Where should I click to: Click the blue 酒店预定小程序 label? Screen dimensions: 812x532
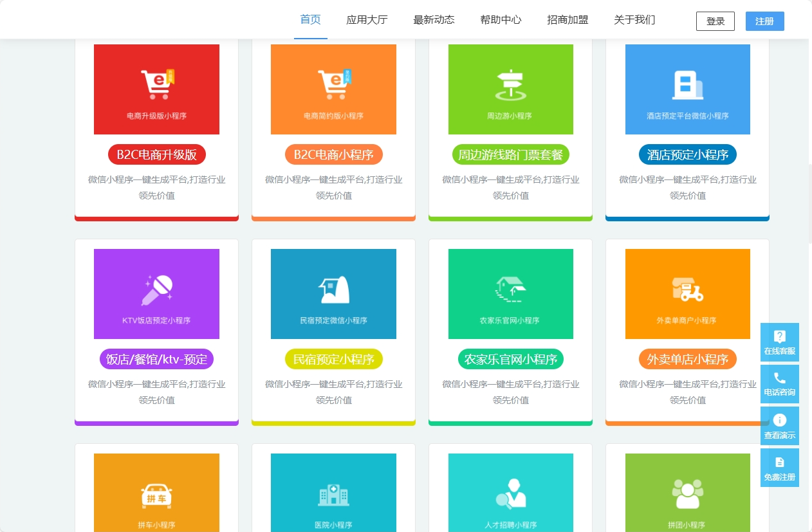[x=688, y=155]
